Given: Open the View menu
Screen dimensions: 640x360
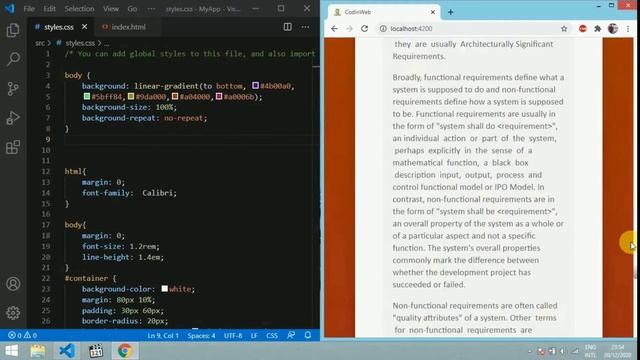Looking at the screenshot, I should 111,9.
